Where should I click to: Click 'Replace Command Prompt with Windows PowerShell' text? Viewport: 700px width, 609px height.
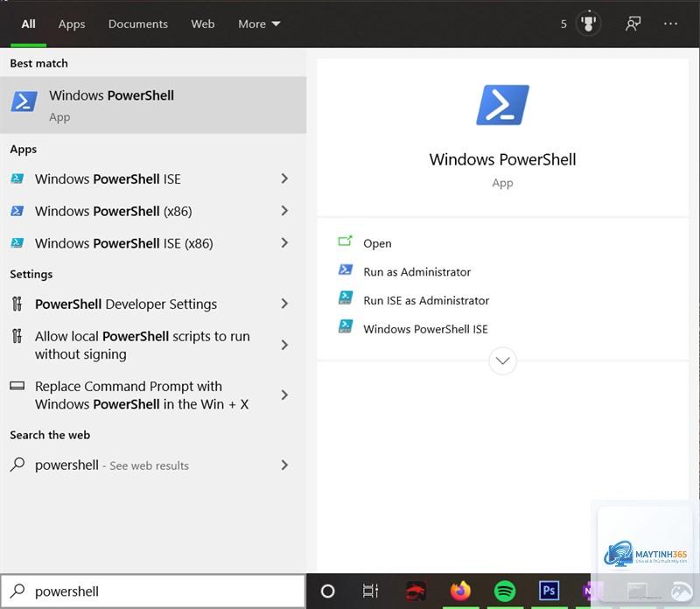tap(142, 395)
